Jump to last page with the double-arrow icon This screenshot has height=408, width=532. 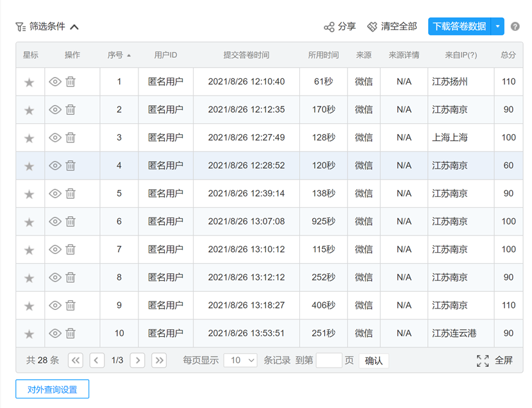click(159, 360)
